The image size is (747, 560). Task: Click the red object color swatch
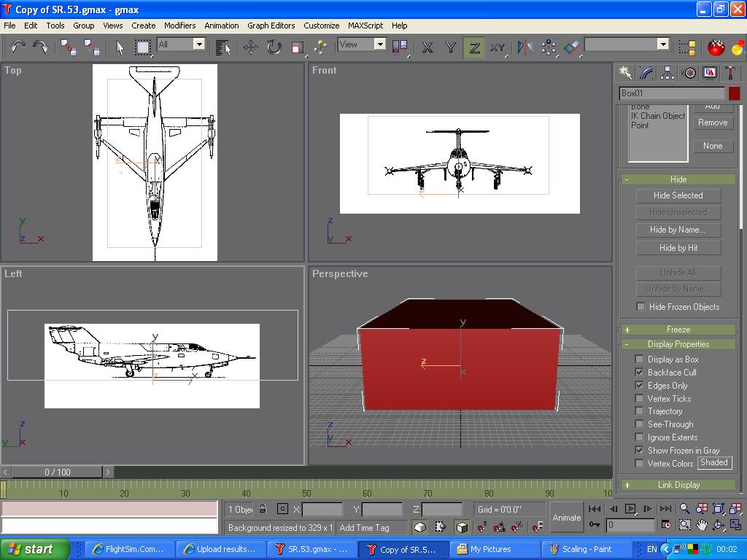coord(734,93)
